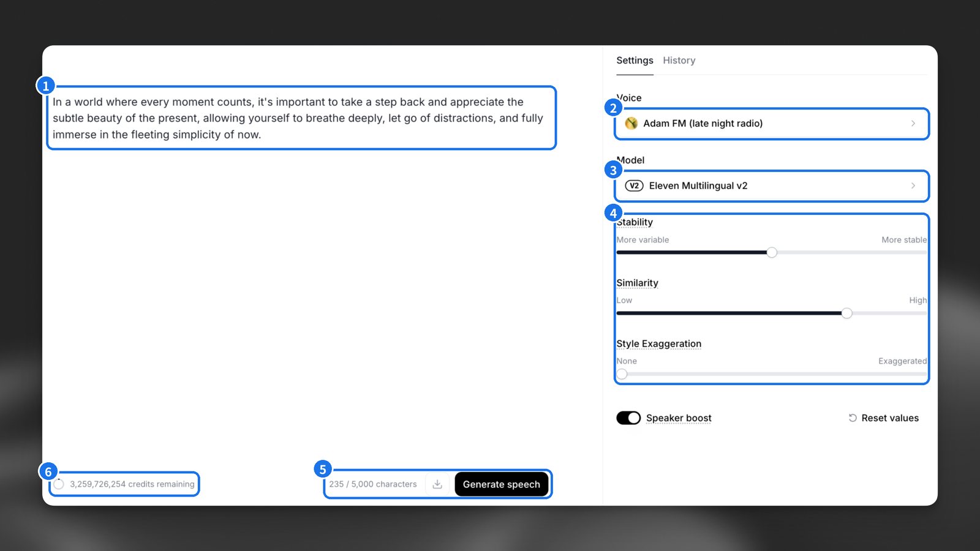Click the More stable label
Viewport: 980px width, 551px height.
904,240
